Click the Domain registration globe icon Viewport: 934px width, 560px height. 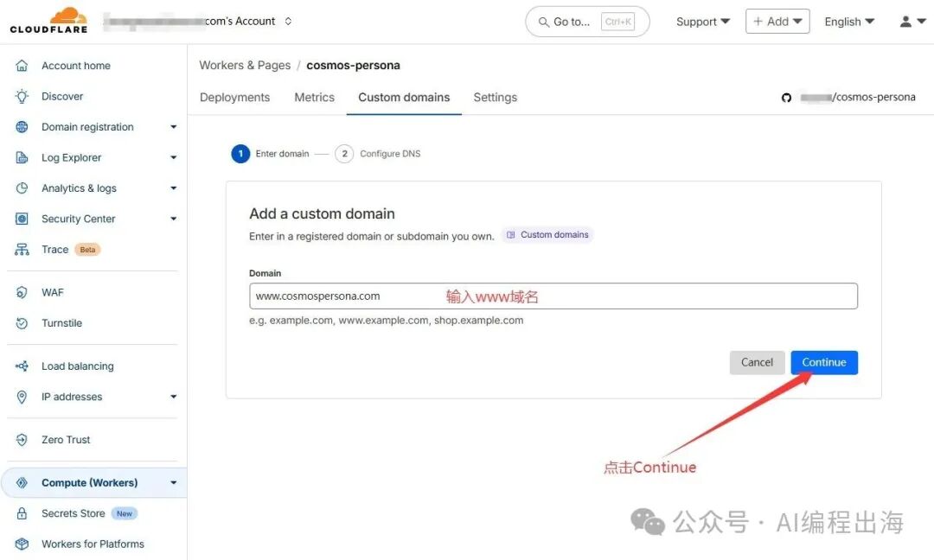tap(22, 127)
